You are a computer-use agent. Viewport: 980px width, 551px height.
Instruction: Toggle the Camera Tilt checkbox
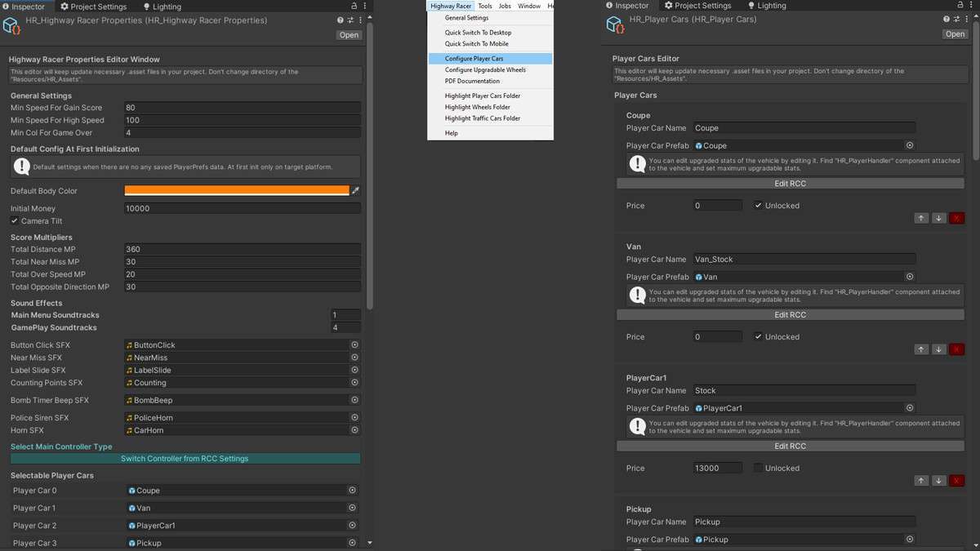15,221
